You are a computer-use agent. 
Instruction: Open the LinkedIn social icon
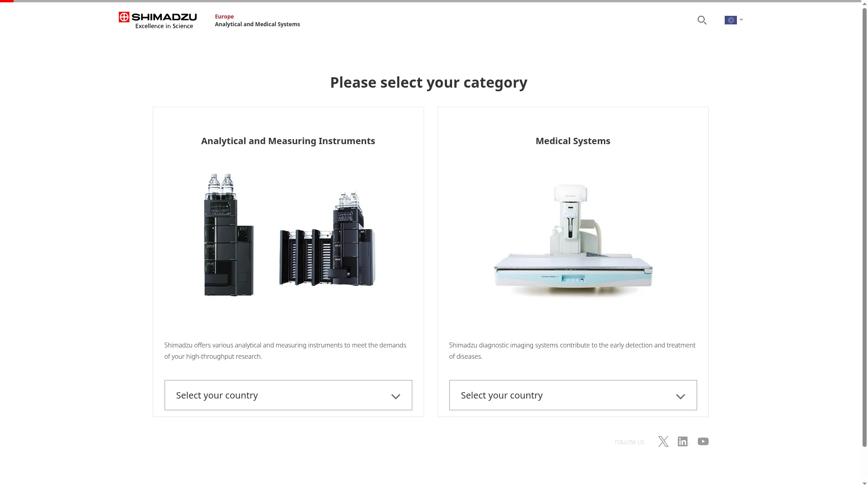coord(683,441)
